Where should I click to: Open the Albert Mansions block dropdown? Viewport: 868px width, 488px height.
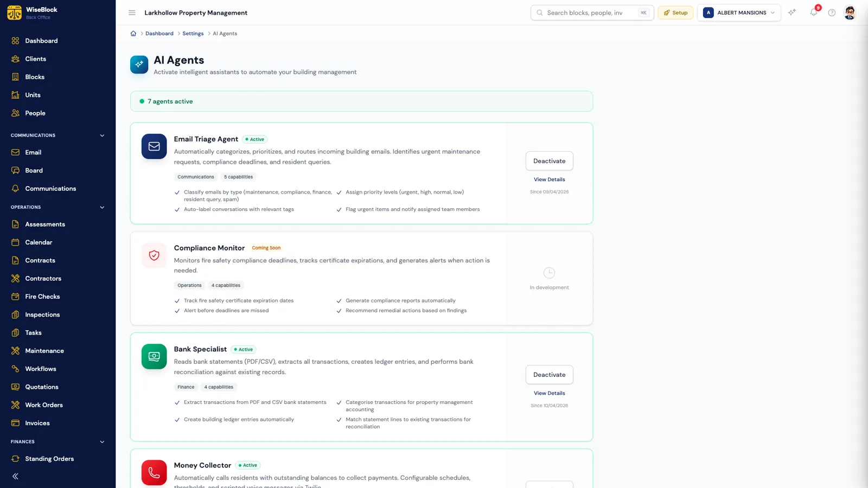click(x=739, y=12)
